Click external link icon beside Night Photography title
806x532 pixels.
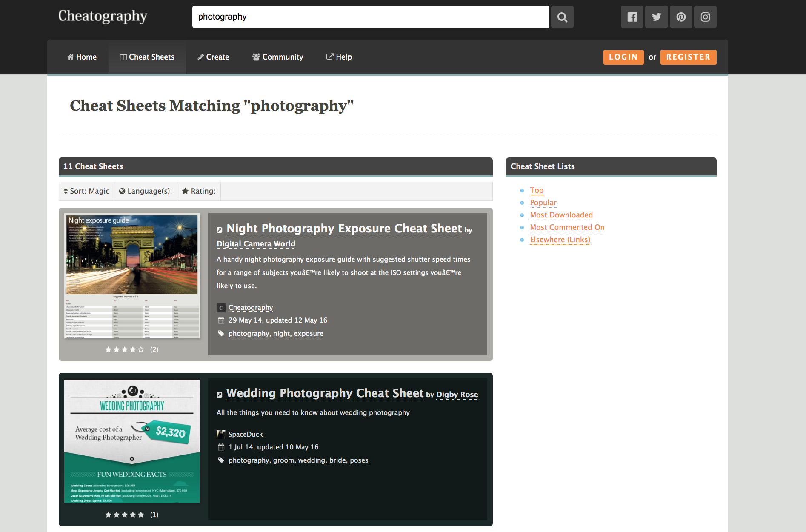coord(220,230)
